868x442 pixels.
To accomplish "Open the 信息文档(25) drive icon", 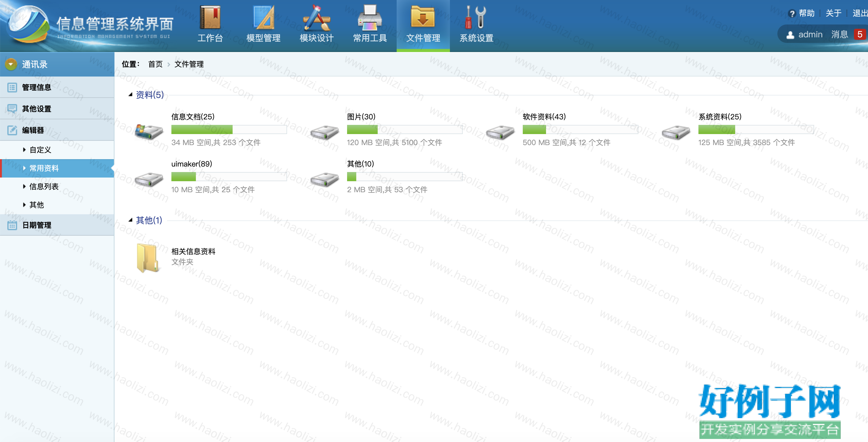I will point(149,131).
